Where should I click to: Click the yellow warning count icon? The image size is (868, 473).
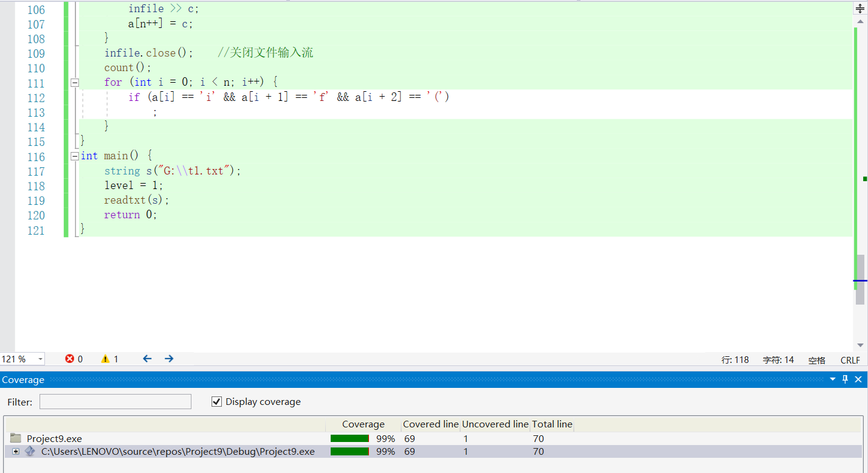point(105,359)
